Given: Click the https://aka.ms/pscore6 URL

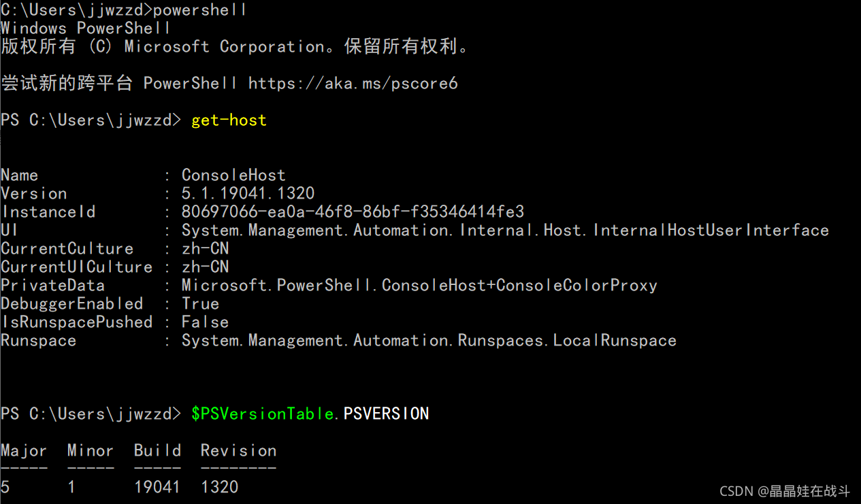Looking at the screenshot, I should click(353, 84).
